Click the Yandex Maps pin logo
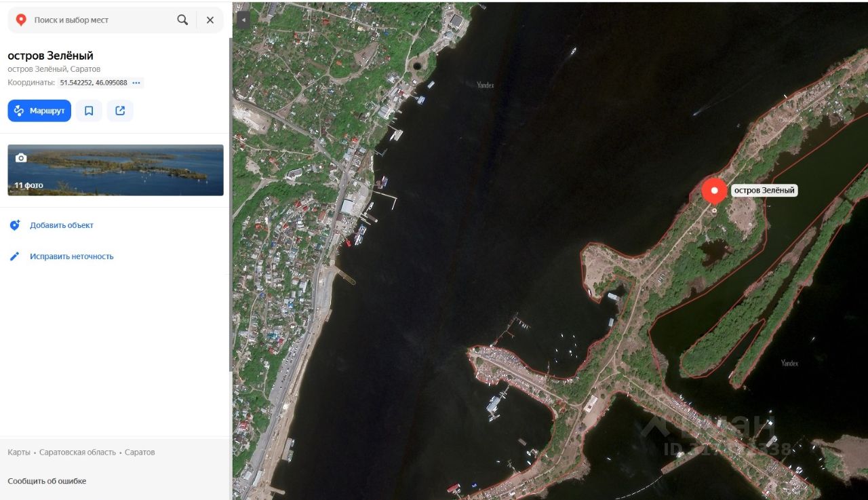Image resolution: width=868 pixels, height=500 pixels. [21, 20]
